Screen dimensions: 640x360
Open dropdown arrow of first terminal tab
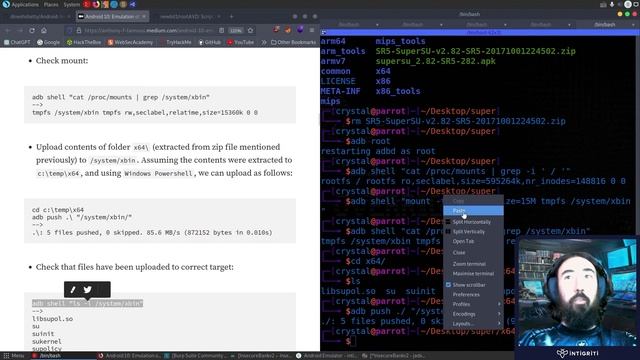(x=377, y=25)
